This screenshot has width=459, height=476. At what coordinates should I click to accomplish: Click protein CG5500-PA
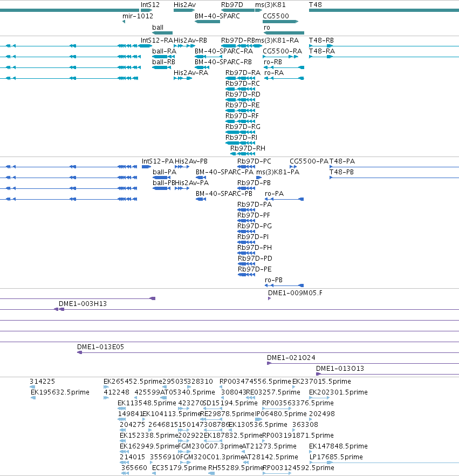coord(309,161)
